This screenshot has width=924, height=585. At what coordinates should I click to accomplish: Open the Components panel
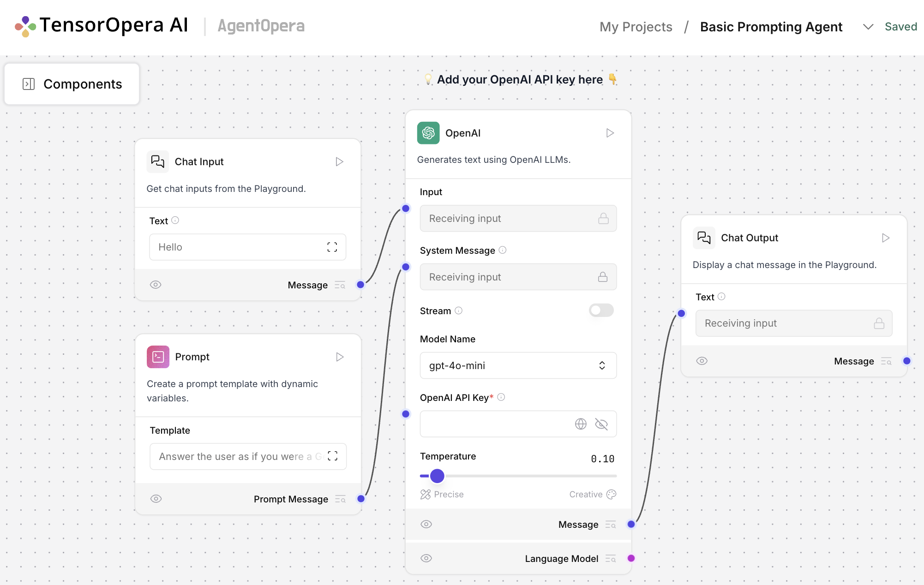coord(72,84)
